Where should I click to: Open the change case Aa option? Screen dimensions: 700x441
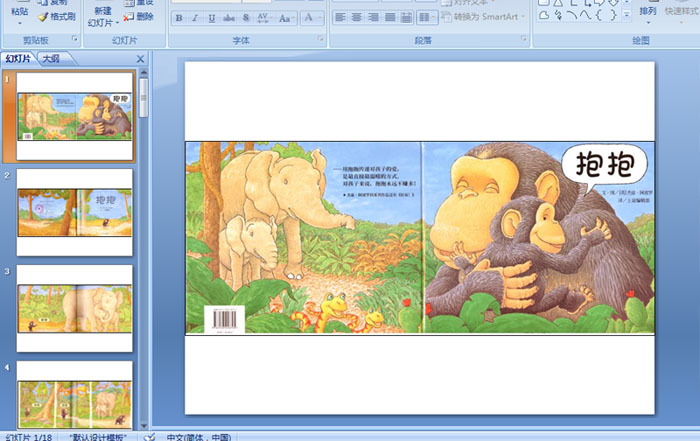[285, 18]
